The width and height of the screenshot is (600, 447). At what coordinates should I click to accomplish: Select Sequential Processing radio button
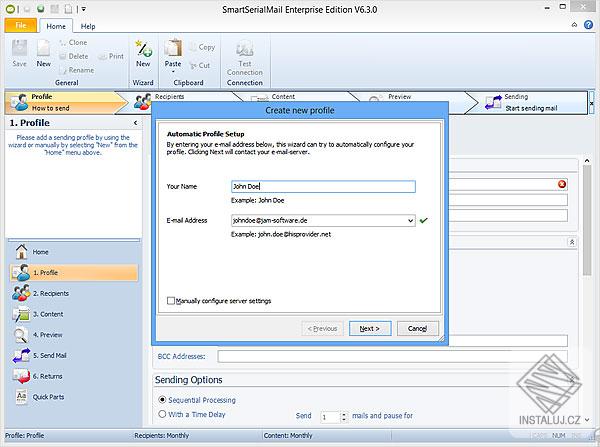(162, 400)
